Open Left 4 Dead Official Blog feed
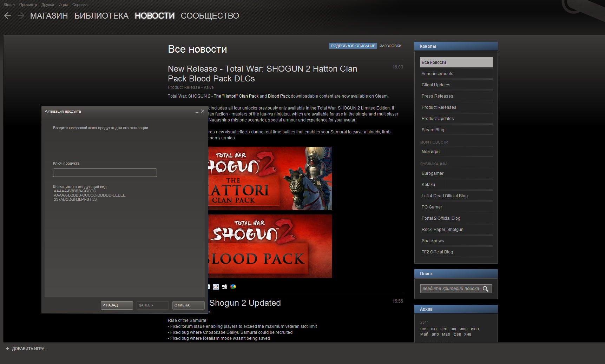This screenshot has width=605, height=364. coord(457,196)
